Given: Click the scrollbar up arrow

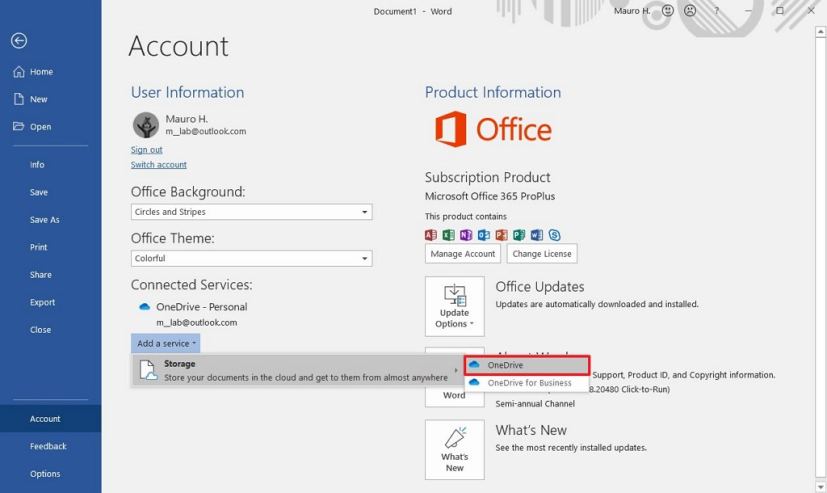Looking at the screenshot, I should click(820, 32).
